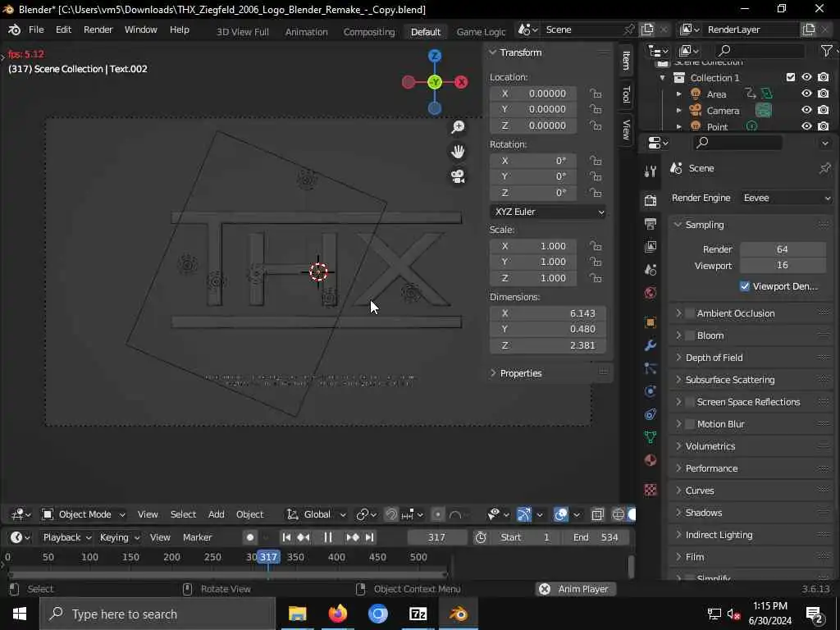Screen dimensions: 840x630
Task: Enable the Motion Blur checkbox
Action: (690, 424)
